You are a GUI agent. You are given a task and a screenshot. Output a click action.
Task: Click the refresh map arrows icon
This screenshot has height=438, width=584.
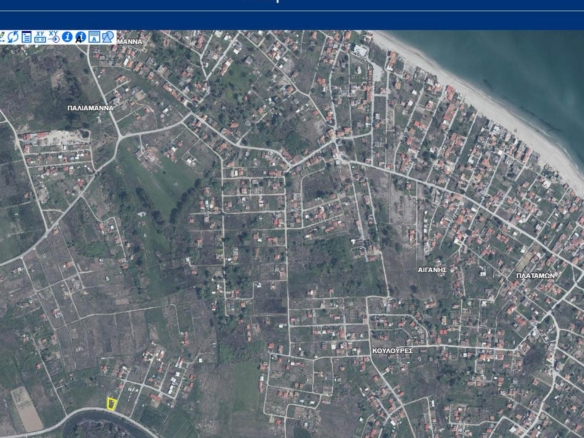13,37
